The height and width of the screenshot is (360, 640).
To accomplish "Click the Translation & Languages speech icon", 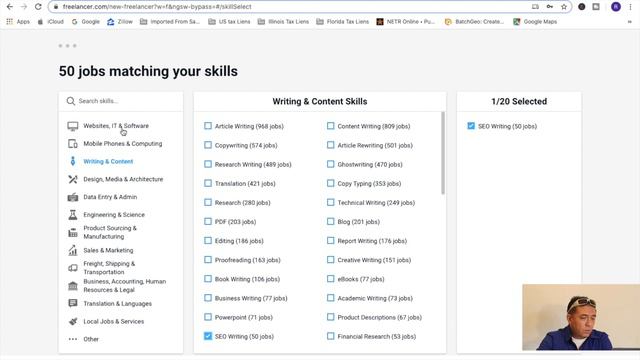I will click(73, 303).
